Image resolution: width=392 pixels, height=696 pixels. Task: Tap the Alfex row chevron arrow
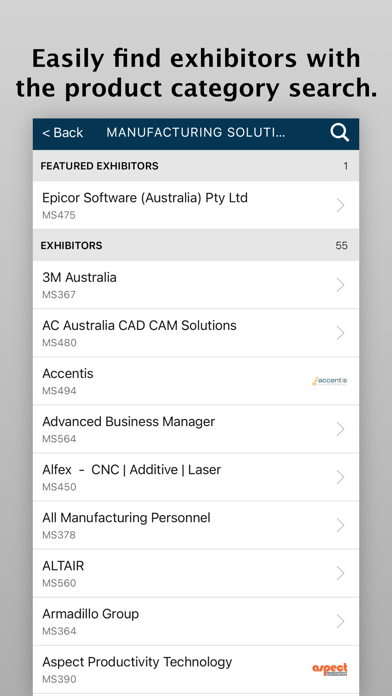click(x=341, y=477)
